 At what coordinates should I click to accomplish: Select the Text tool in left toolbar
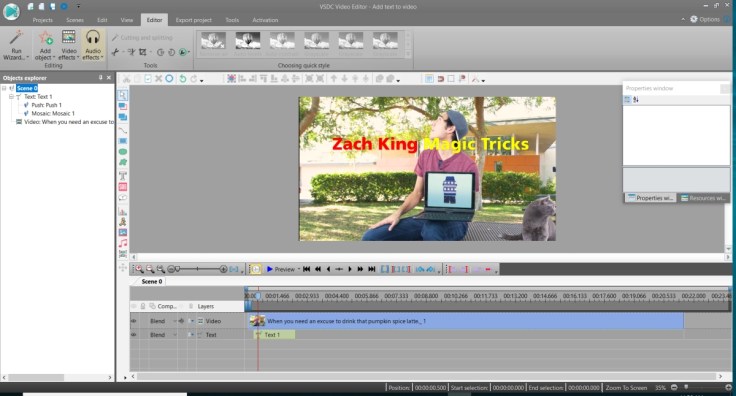click(123, 176)
